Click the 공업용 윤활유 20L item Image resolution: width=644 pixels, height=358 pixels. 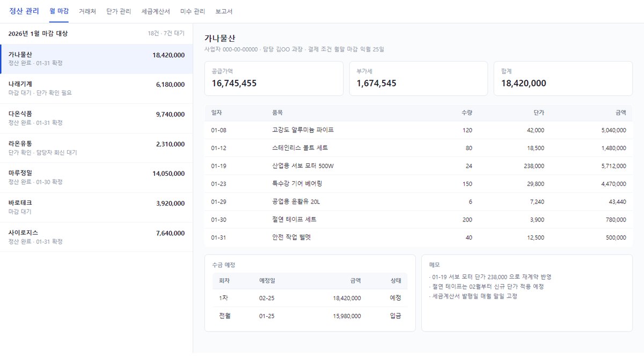click(x=296, y=202)
